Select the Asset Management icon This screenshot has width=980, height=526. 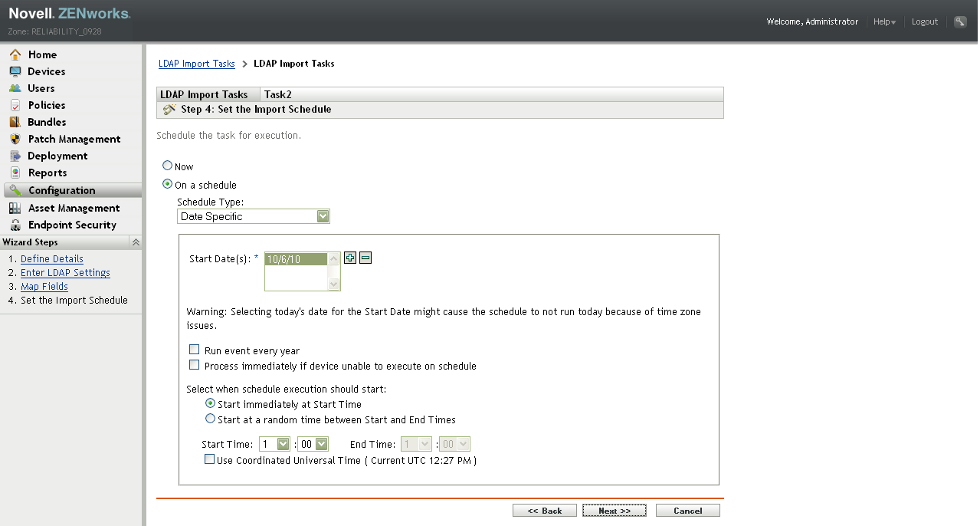[x=17, y=208]
